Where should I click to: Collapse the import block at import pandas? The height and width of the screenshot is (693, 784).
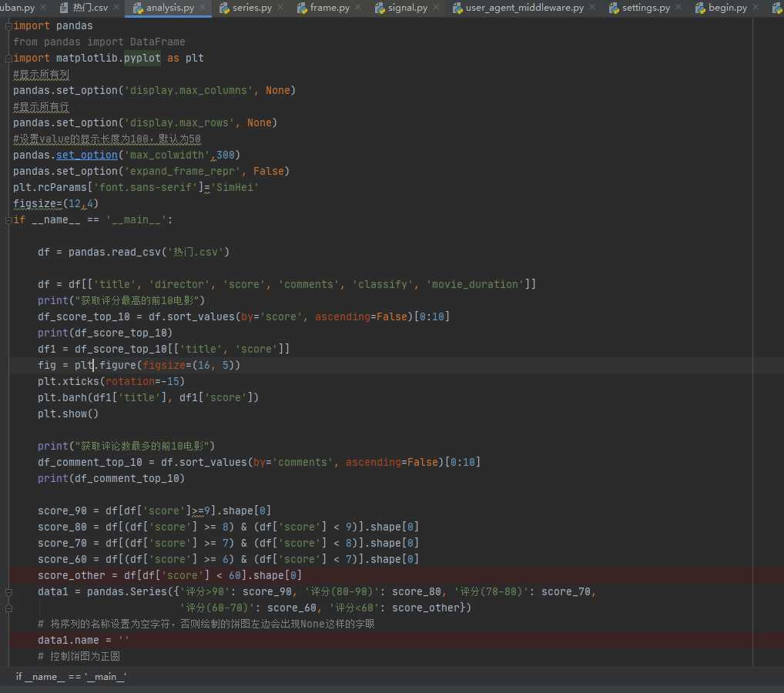[x=8, y=25]
